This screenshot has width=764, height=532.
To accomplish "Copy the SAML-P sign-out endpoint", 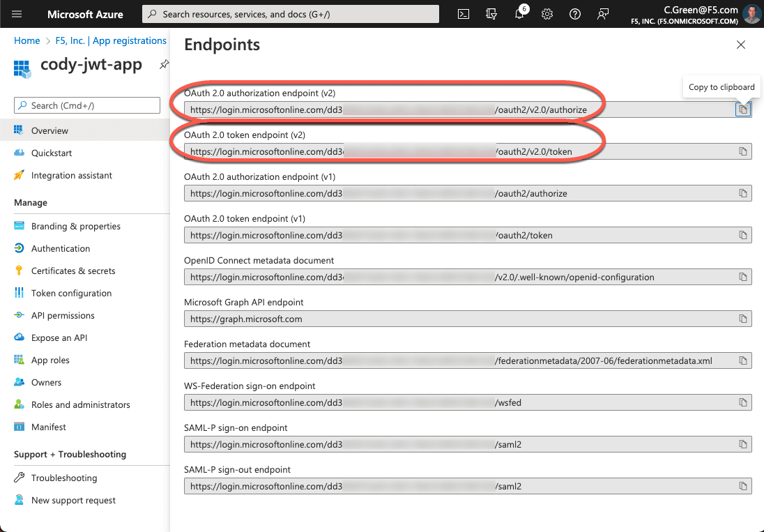I will coord(743,485).
